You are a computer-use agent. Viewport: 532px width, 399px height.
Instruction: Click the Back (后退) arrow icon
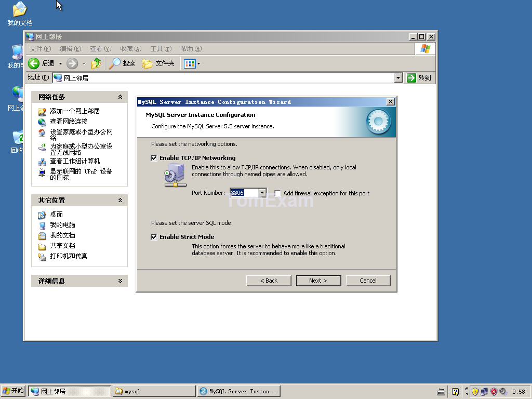(x=34, y=63)
